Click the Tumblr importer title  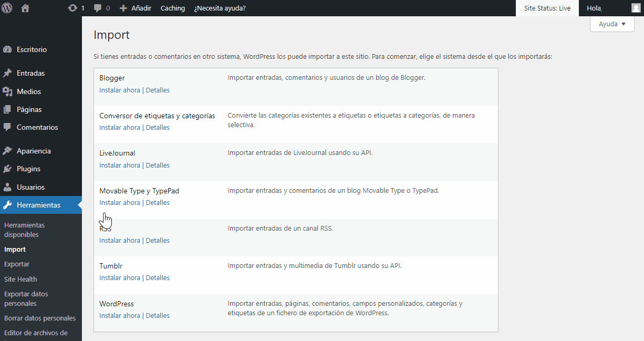click(x=111, y=266)
